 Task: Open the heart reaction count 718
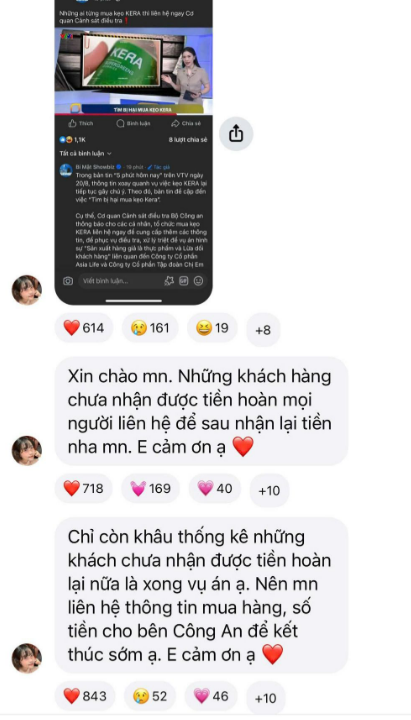83,488
